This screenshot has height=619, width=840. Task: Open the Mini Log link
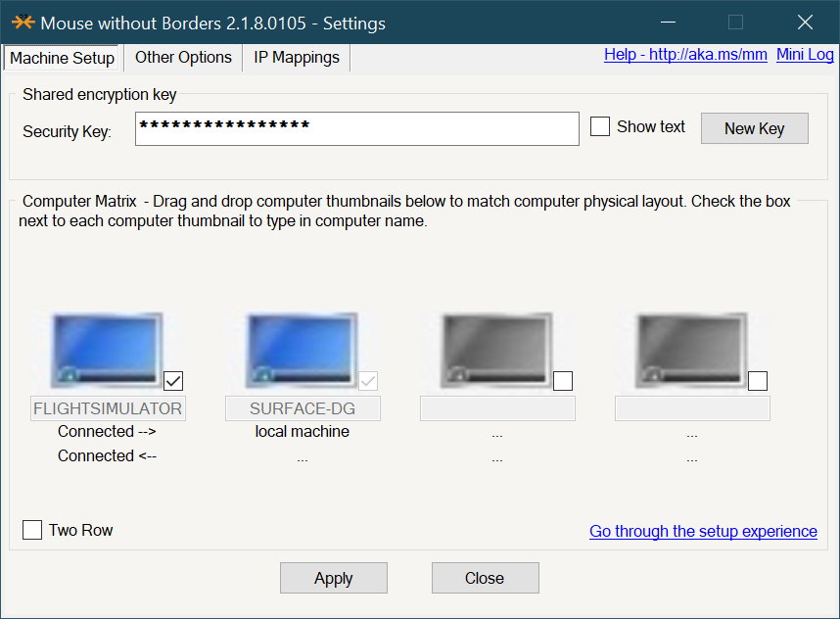[x=805, y=55]
